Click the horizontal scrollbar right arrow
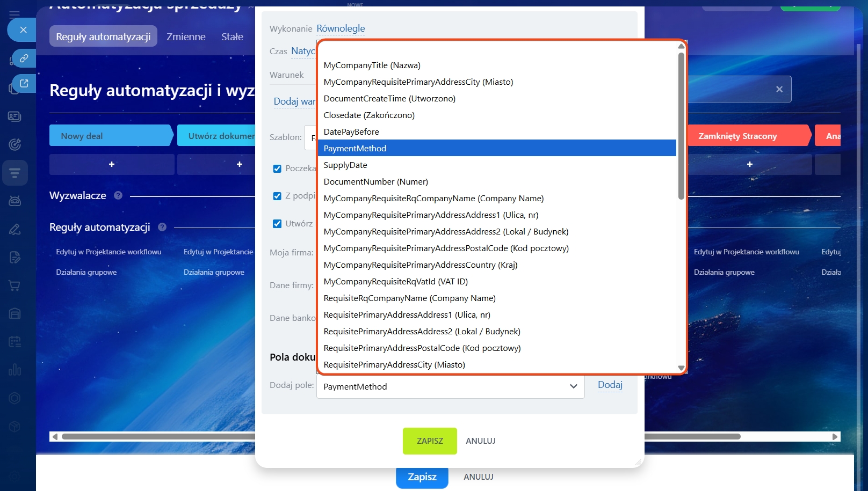Viewport: 868px width, 491px height. 835,437
